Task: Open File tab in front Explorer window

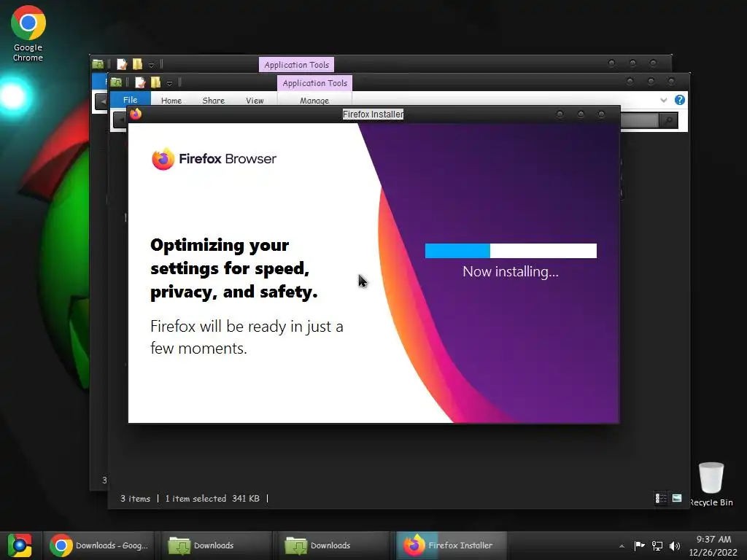Action: pyautogui.click(x=130, y=99)
